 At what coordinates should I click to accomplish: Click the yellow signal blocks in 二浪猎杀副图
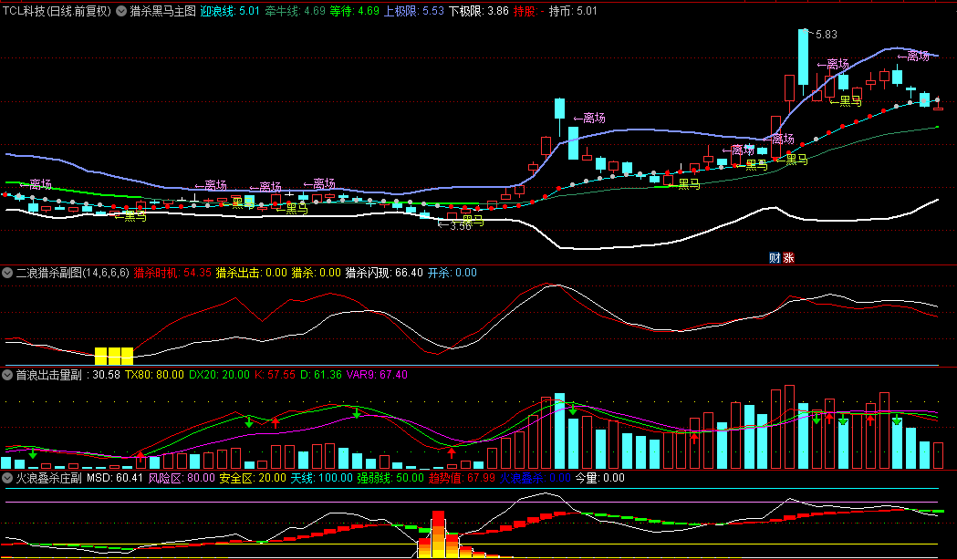click(x=114, y=355)
